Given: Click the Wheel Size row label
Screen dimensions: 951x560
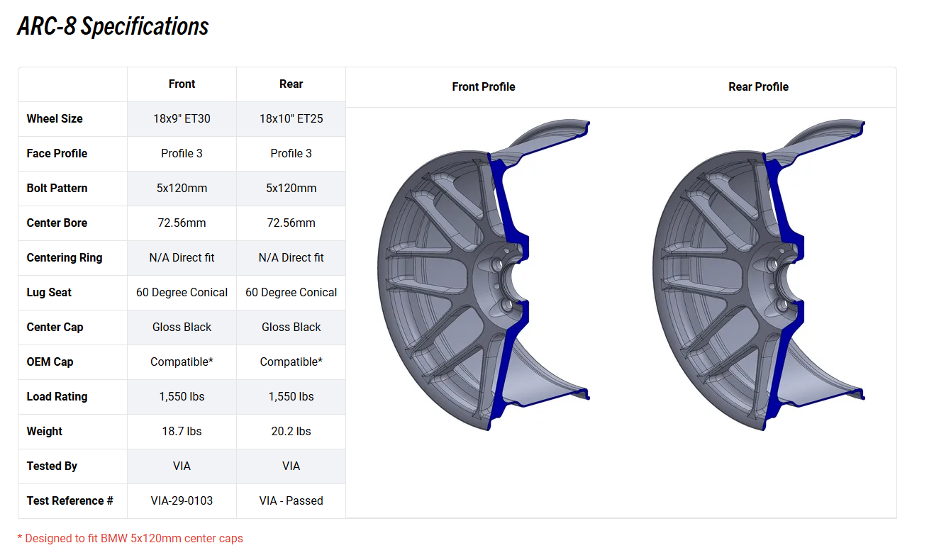Looking at the screenshot, I should [x=55, y=118].
